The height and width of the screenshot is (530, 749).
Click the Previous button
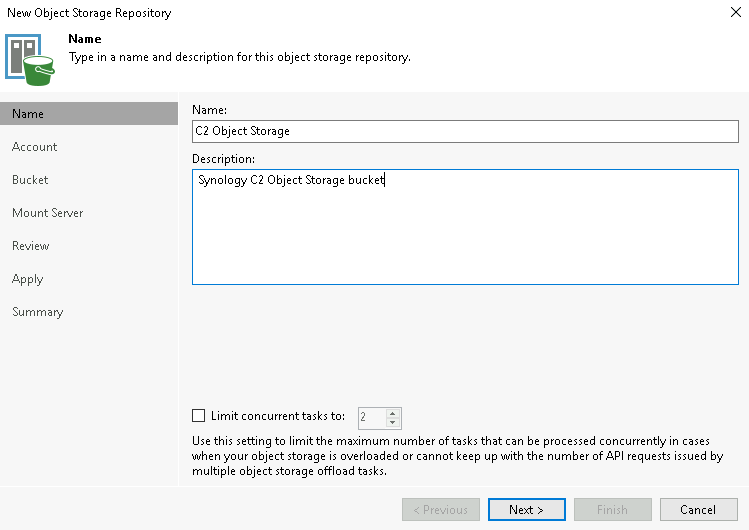440,509
